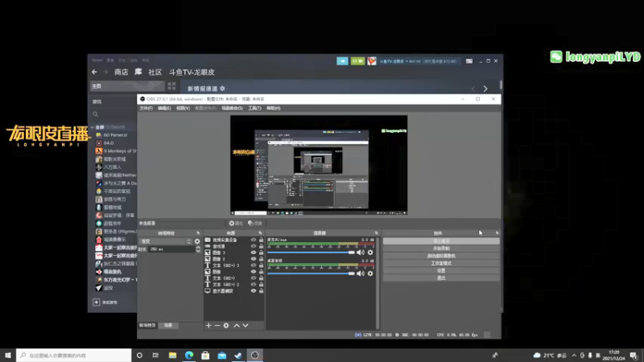The image size is (644, 362).
Task: Switch Steam to Big Picture mode icon
Action: [x=469, y=61]
